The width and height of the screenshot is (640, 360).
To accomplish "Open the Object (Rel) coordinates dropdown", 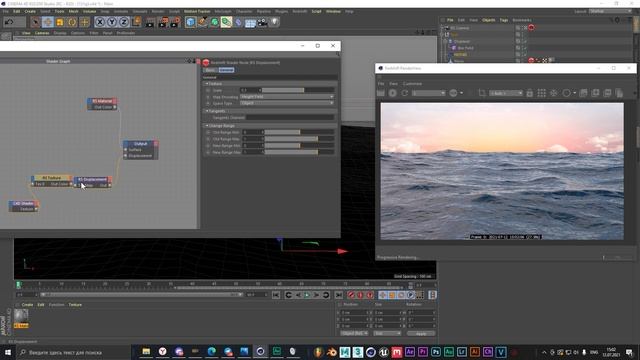I will pyautogui.click(x=354, y=333).
